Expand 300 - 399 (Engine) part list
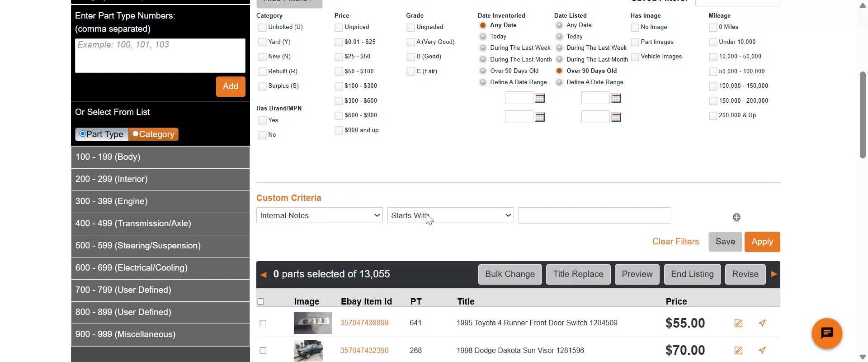The height and width of the screenshot is (362, 868). tap(160, 201)
